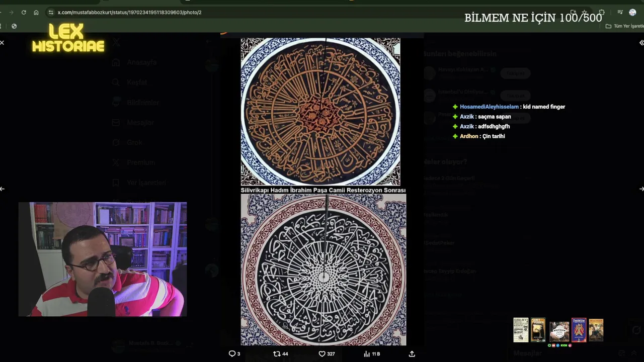
Task: Click chat username HosamediAleyhisselam
Action: click(489, 107)
